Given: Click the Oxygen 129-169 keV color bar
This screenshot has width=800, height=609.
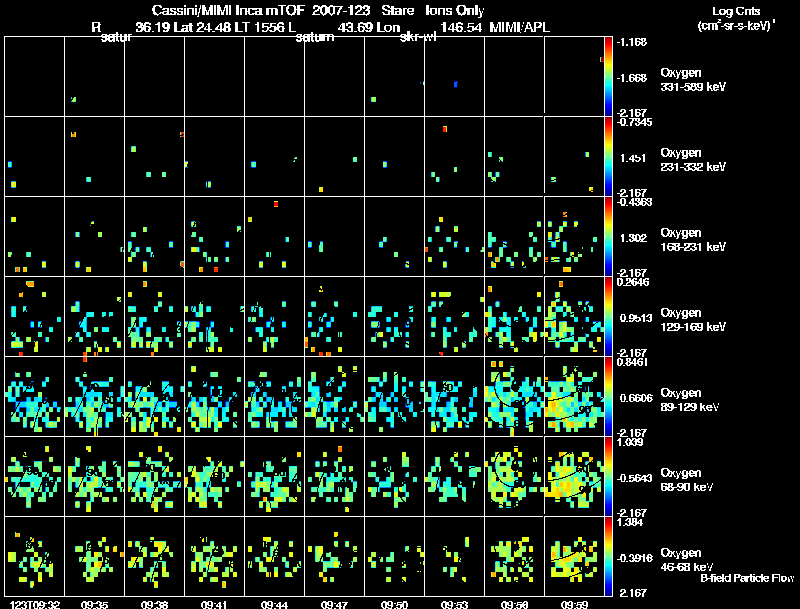Looking at the screenshot, I should (x=608, y=316).
